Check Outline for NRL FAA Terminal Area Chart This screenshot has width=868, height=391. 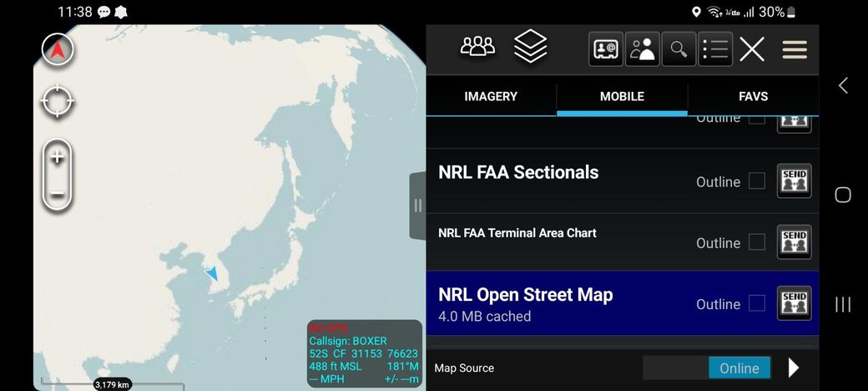coord(756,242)
